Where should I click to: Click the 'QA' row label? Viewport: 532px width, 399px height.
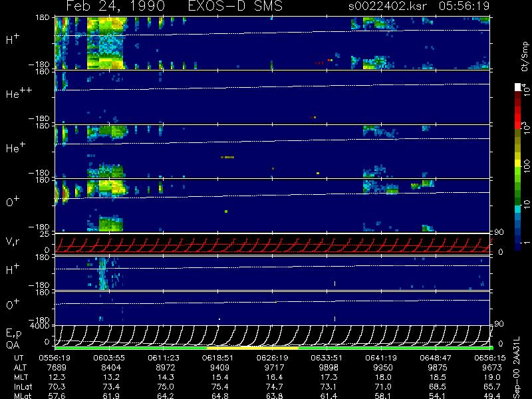(x=13, y=345)
